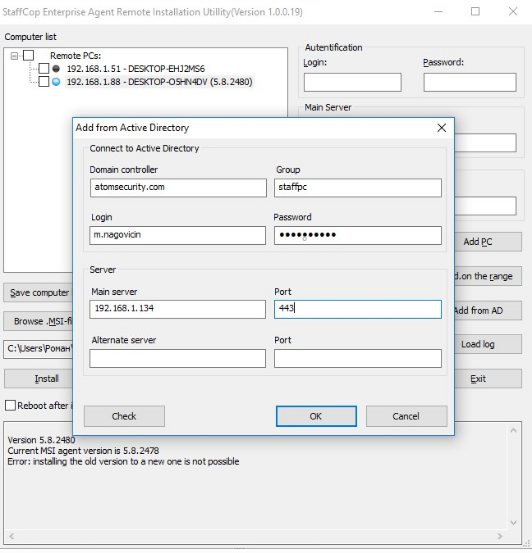The width and height of the screenshot is (532, 553).
Task: Click the log line Version 5.8.2480
Action: [x=42, y=440]
